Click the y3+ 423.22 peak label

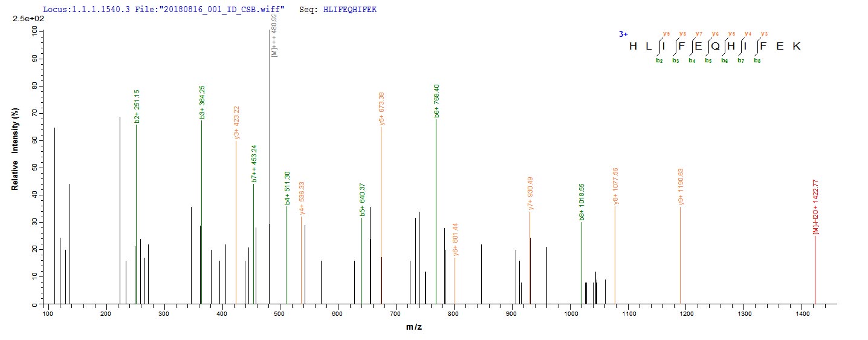(x=237, y=123)
